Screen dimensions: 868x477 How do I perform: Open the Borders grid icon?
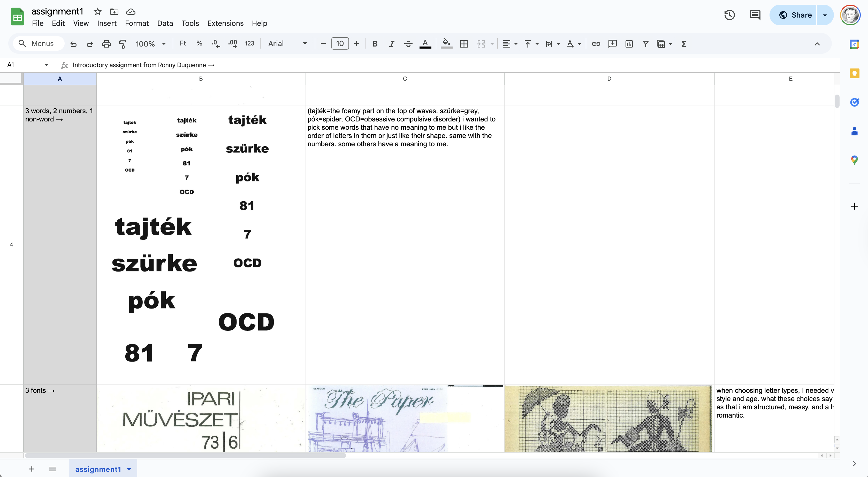pyautogui.click(x=464, y=44)
